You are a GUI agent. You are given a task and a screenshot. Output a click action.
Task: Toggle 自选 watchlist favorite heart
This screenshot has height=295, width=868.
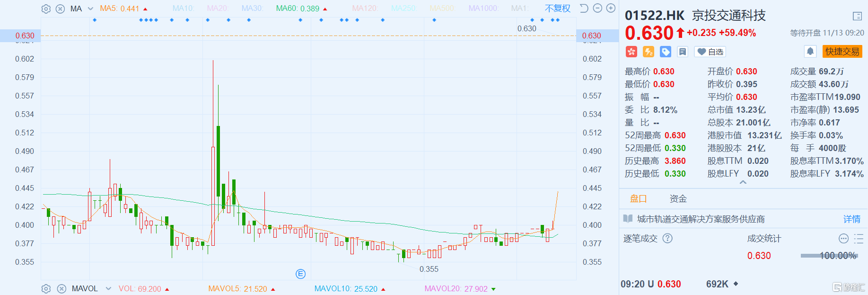point(710,52)
